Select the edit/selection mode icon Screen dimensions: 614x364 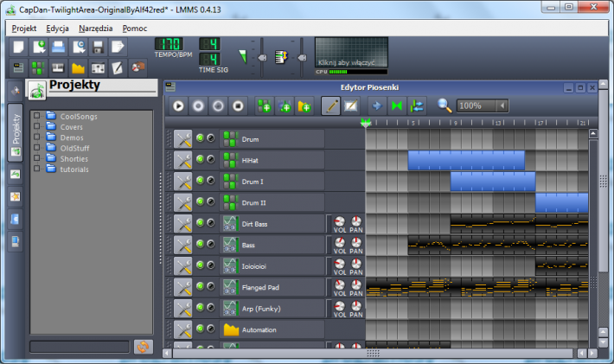pyautogui.click(x=351, y=105)
